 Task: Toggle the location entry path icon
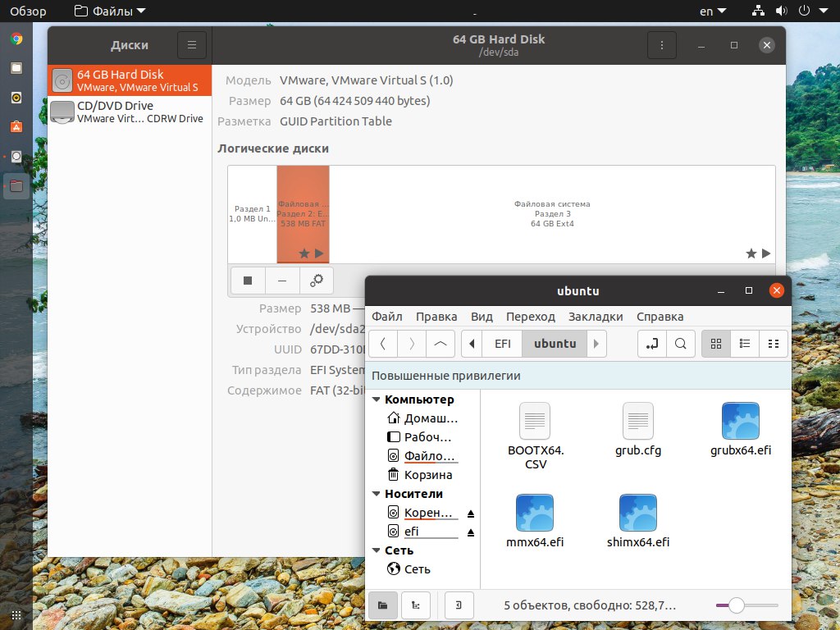[x=652, y=344]
